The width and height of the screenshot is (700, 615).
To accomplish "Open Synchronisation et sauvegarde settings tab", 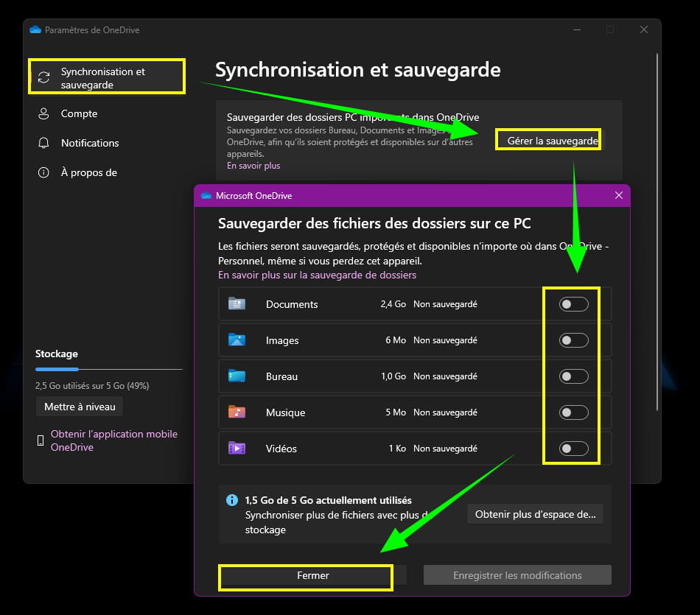I will (107, 77).
